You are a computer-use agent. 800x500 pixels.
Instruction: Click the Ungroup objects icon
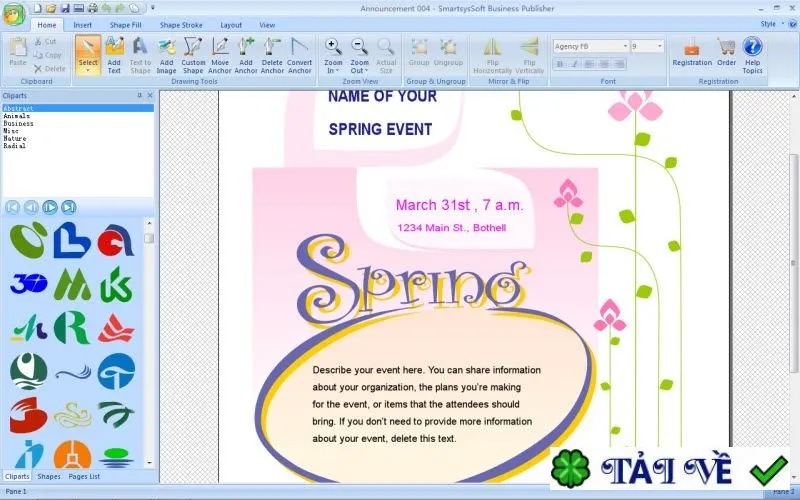pyautogui.click(x=448, y=52)
